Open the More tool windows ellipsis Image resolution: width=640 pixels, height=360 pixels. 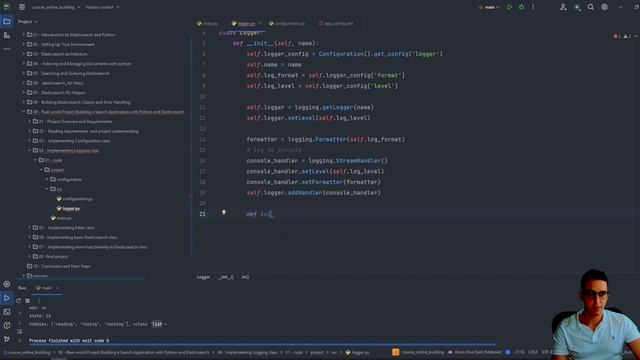coord(7,49)
